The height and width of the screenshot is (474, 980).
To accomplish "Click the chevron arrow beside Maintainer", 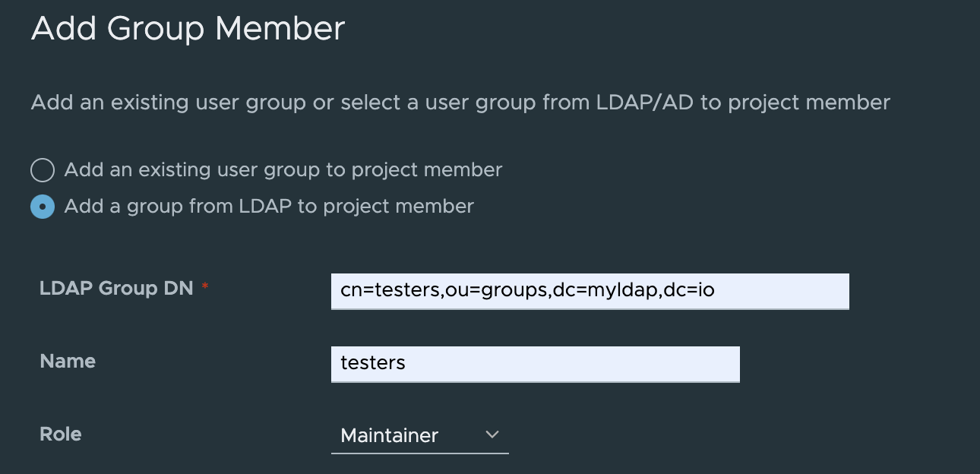I will point(492,434).
